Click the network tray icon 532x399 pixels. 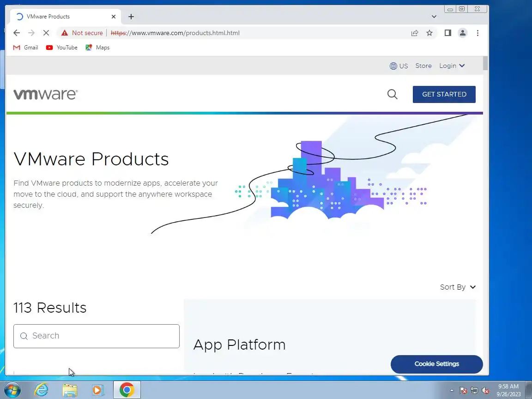[x=474, y=391]
